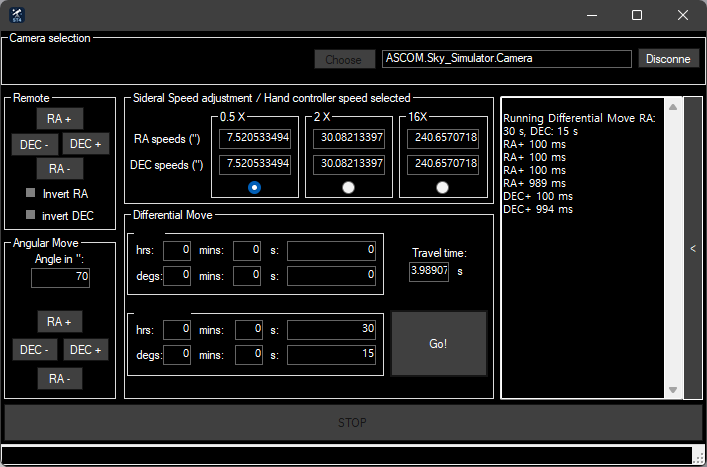Click second group degs field

click(177, 354)
